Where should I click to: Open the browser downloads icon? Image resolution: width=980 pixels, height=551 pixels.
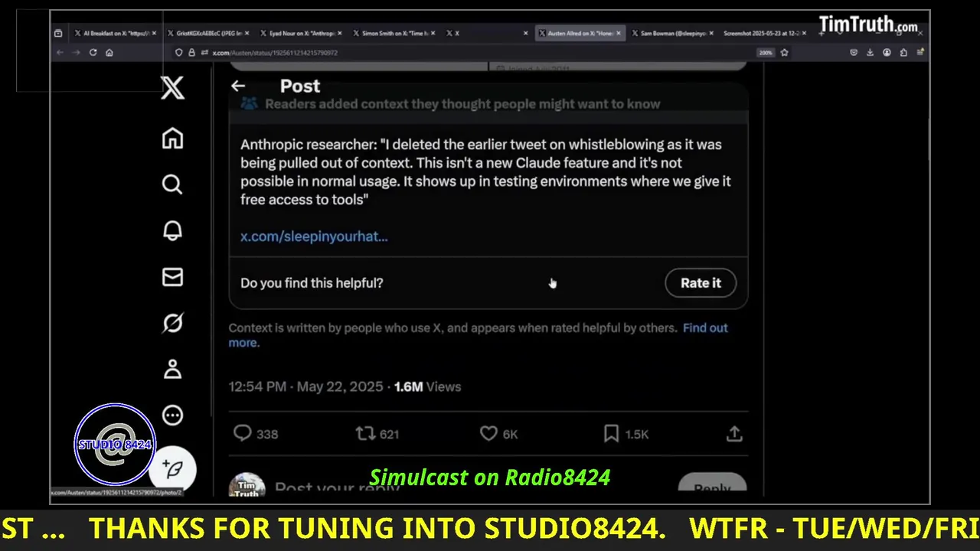tap(870, 53)
